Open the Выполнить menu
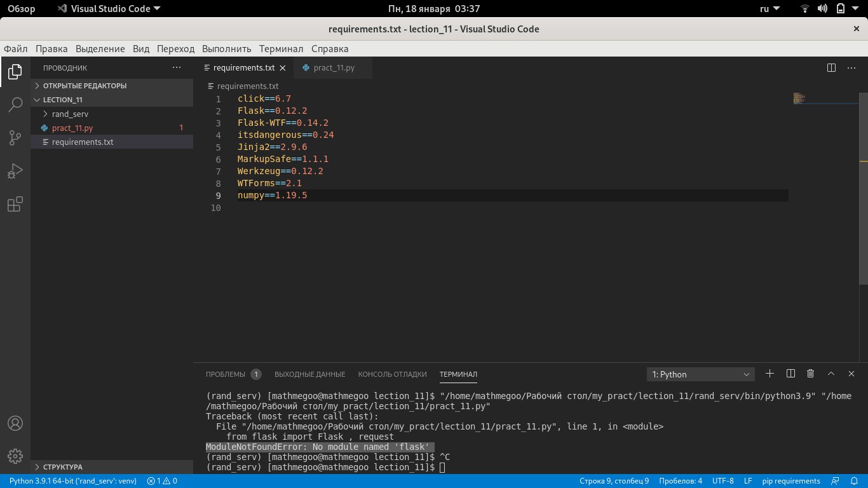868x488 pixels. [x=227, y=49]
